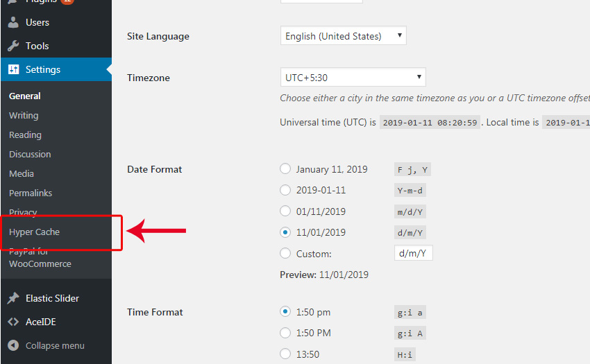Viewport: 590px width, 364px height.
Task: Click the AceIDE code brackets icon
Action: pos(13,322)
